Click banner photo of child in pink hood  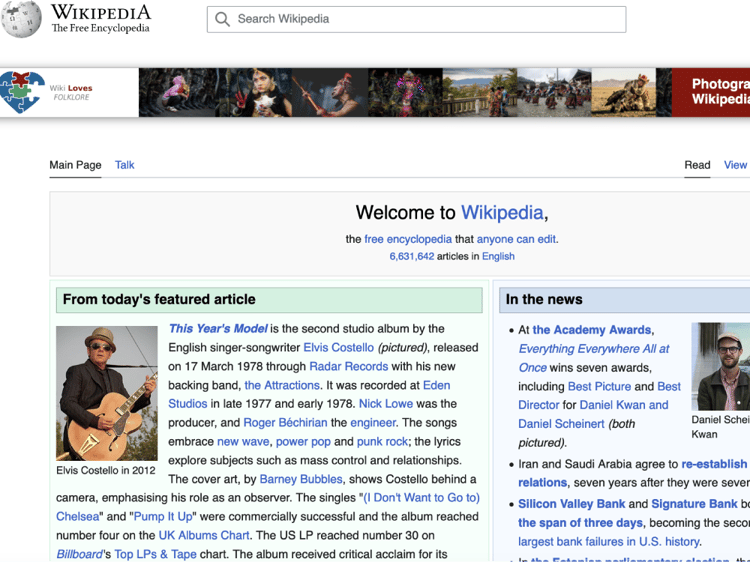pos(177,92)
